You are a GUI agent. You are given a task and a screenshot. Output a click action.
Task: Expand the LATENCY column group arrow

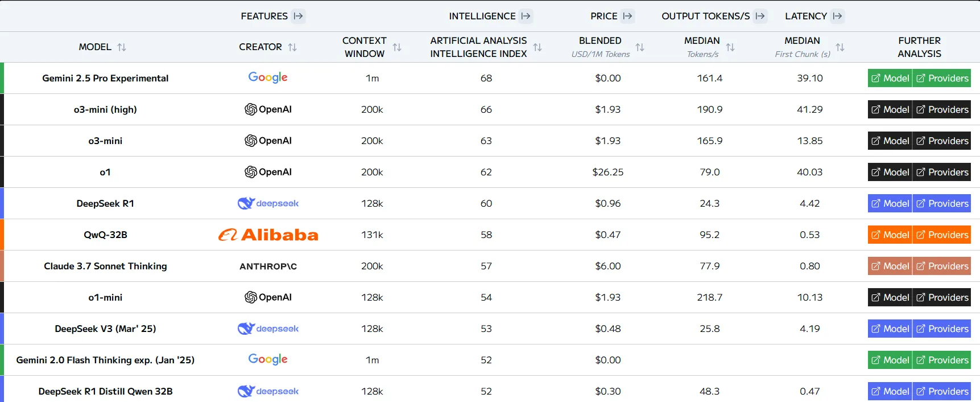point(837,16)
